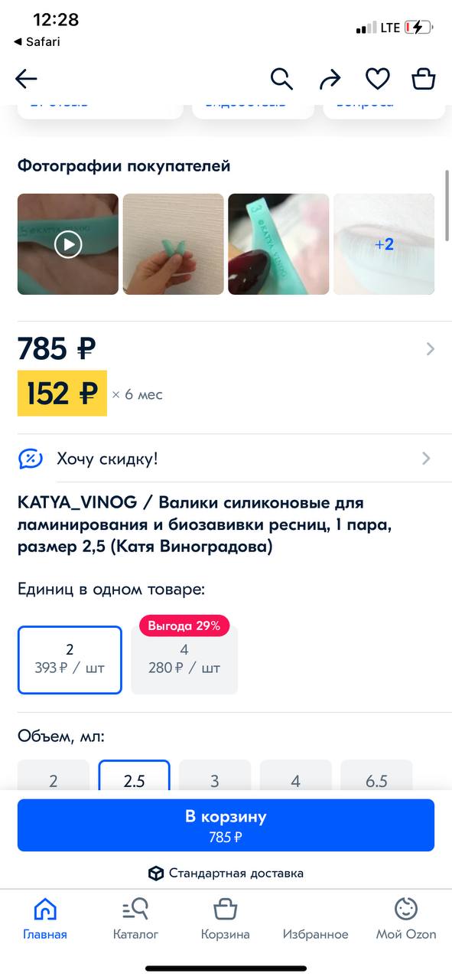
Task: Return to Safari via status bar link
Action: tap(37, 41)
